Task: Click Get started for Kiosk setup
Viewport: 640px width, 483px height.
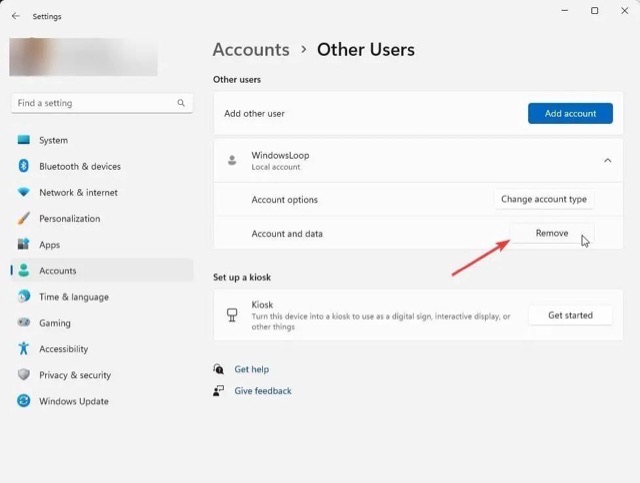Action: tap(570, 315)
